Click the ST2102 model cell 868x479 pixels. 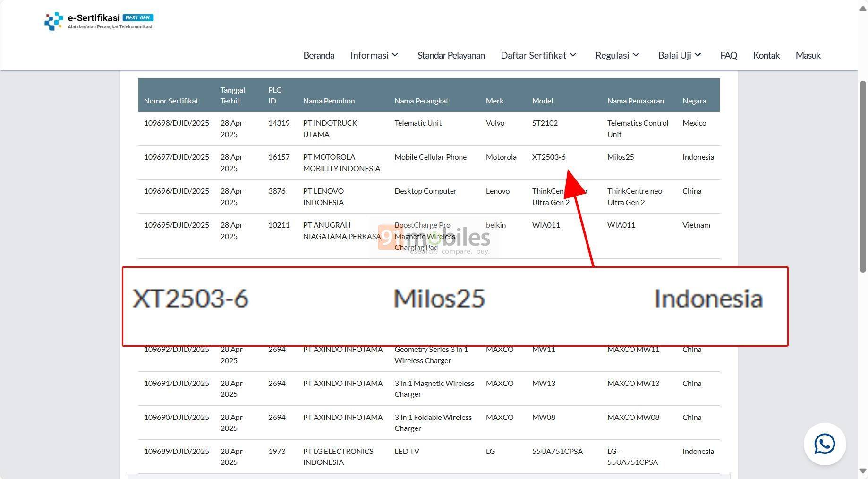point(545,123)
